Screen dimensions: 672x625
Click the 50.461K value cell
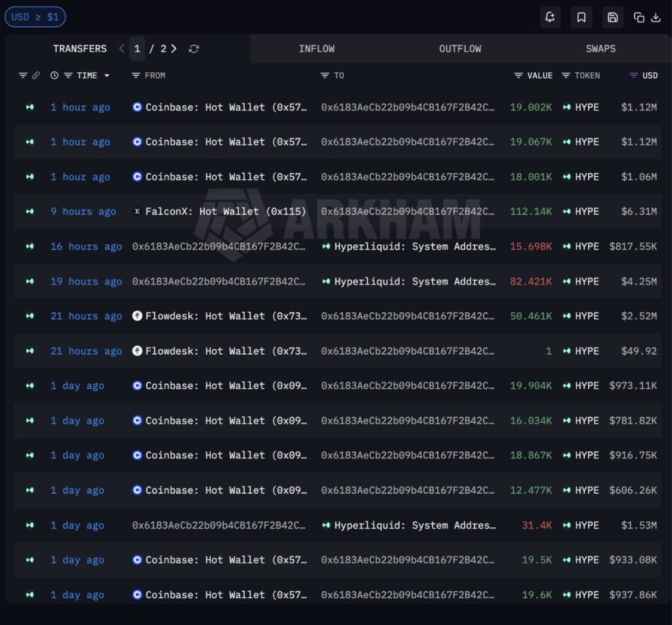530,316
